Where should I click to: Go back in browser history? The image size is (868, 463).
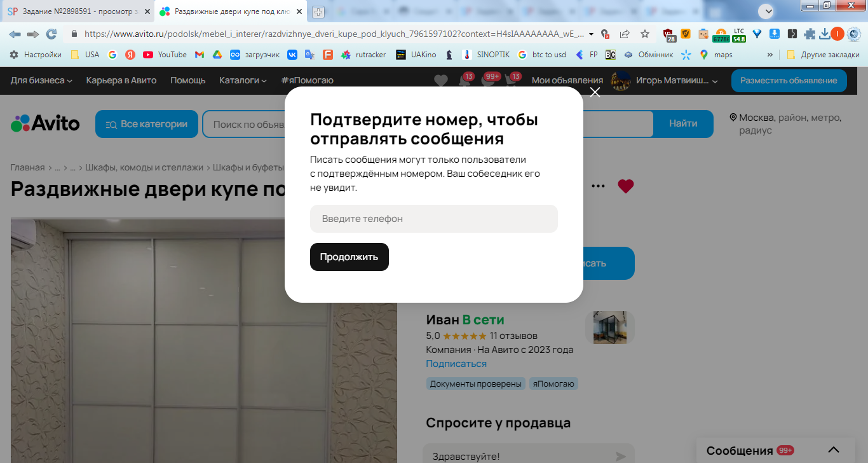(15, 34)
